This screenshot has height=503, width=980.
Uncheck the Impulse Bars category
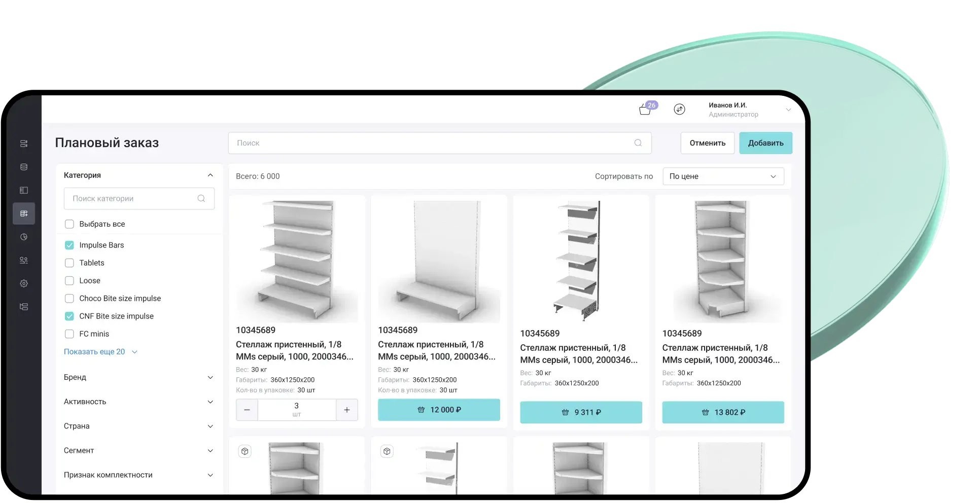pyautogui.click(x=69, y=245)
